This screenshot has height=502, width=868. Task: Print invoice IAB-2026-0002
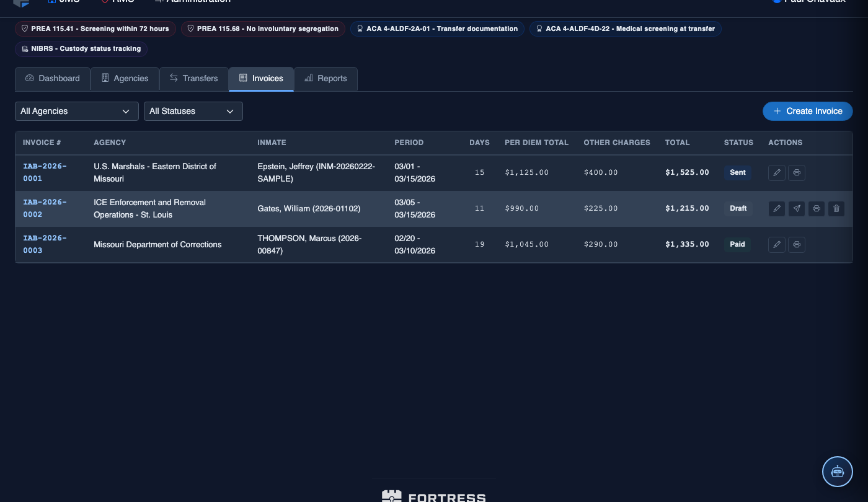coord(817,209)
